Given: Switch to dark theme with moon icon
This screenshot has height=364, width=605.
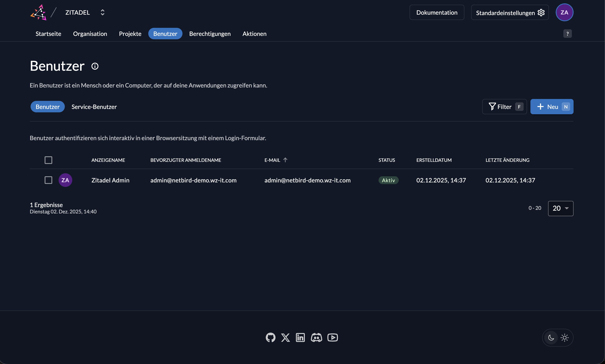Looking at the screenshot, I should (551, 338).
